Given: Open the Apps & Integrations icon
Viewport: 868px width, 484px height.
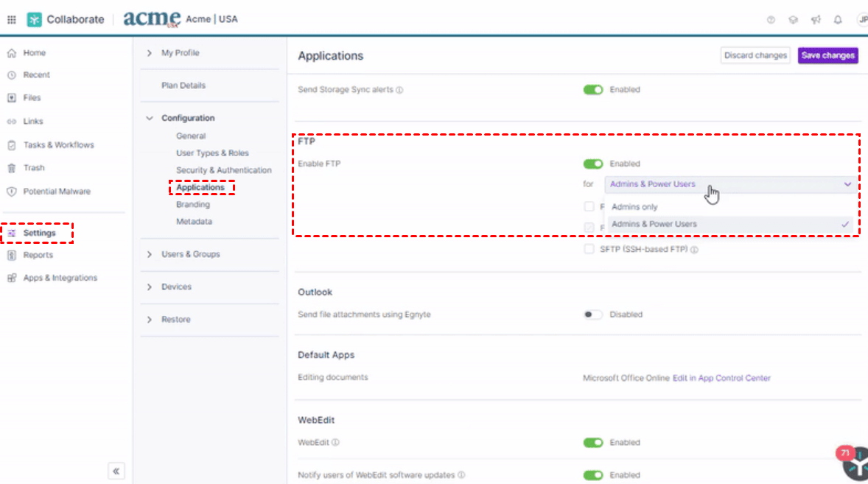Looking at the screenshot, I should coord(12,278).
